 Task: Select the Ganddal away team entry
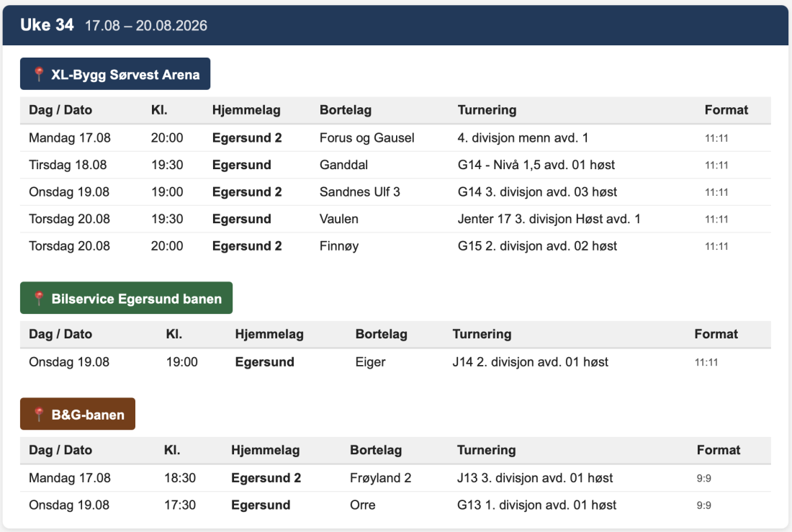click(x=343, y=165)
